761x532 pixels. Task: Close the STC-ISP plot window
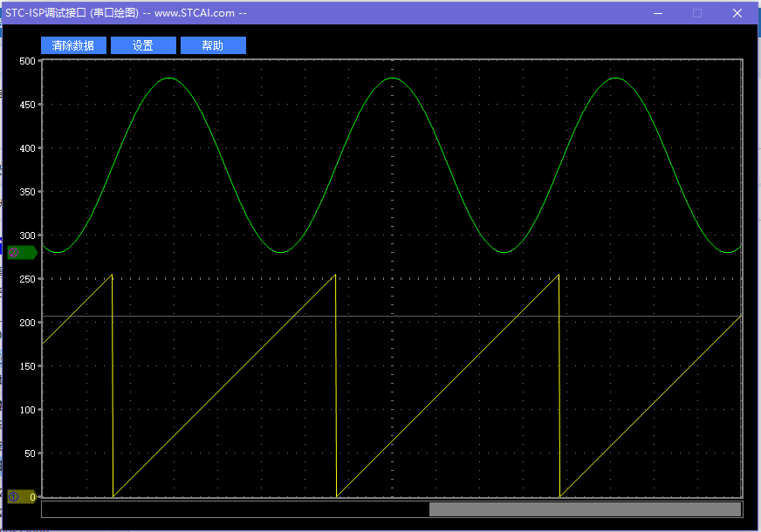point(737,13)
